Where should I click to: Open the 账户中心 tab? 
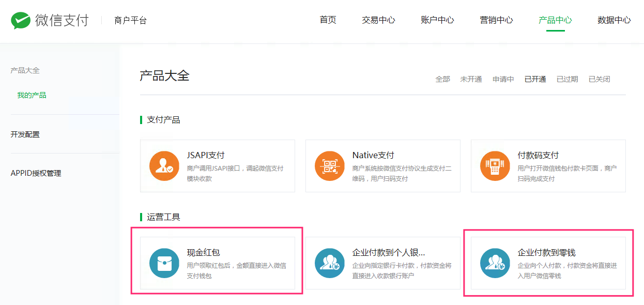[437, 20]
